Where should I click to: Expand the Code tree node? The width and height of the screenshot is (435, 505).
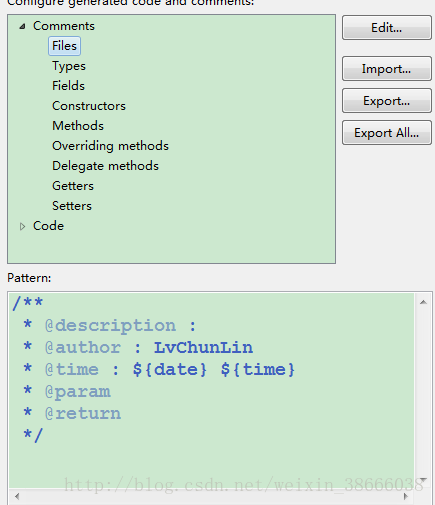tap(22, 227)
